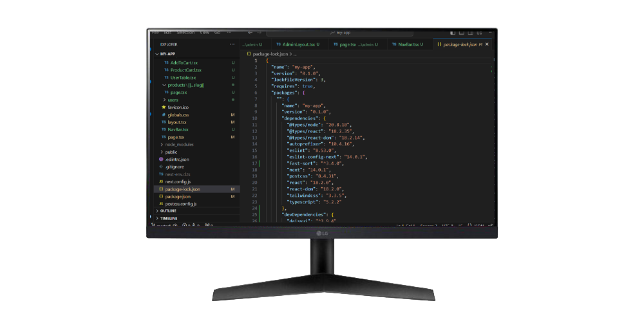Image resolution: width=644 pixels, height=330 pixels.
Task: Click the "dependencies" key on line 10
Action: click(299, 118)
